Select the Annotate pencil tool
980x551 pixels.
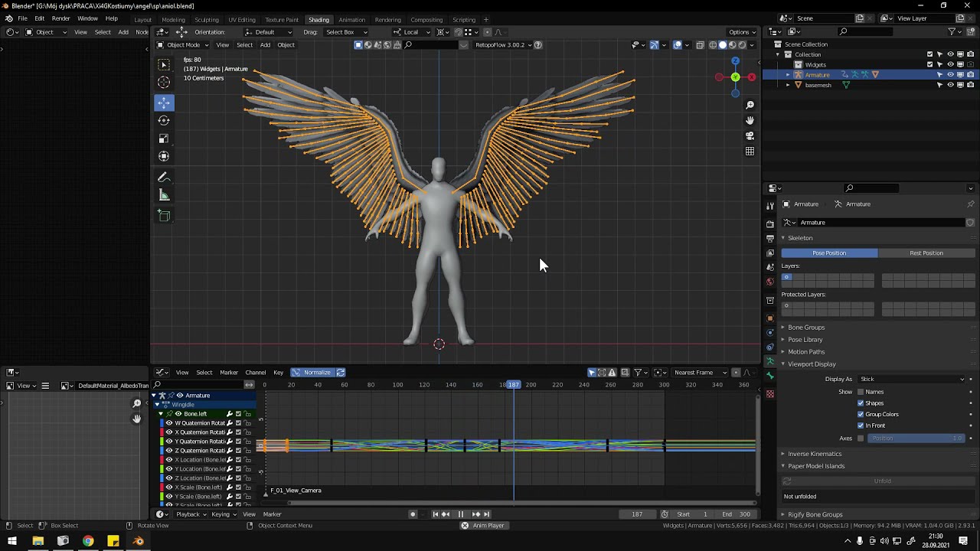coord(164,177)
